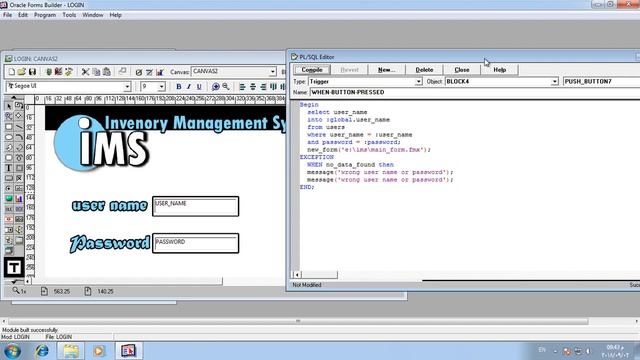640x360 pixels.
Task: Open the Chart Wizard toolbar icon
Action: (160, 72)
